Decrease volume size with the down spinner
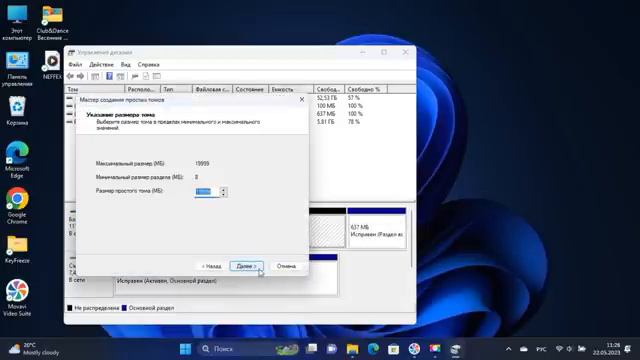Screen dimensions: 640x360 [223, 194]
